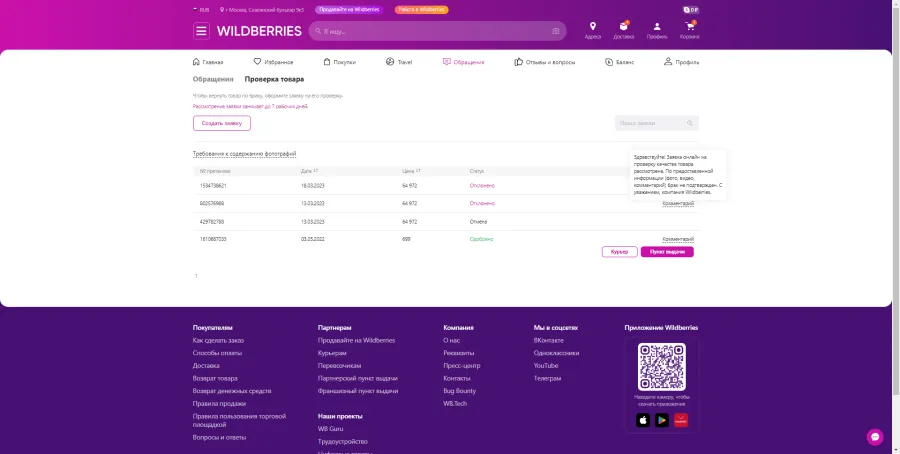Click the magnifier in main search bar

tap(318, 31)
